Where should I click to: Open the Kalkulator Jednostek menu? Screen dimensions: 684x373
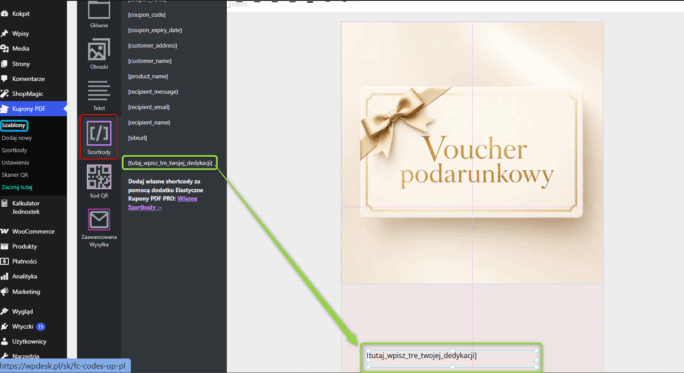26,208
